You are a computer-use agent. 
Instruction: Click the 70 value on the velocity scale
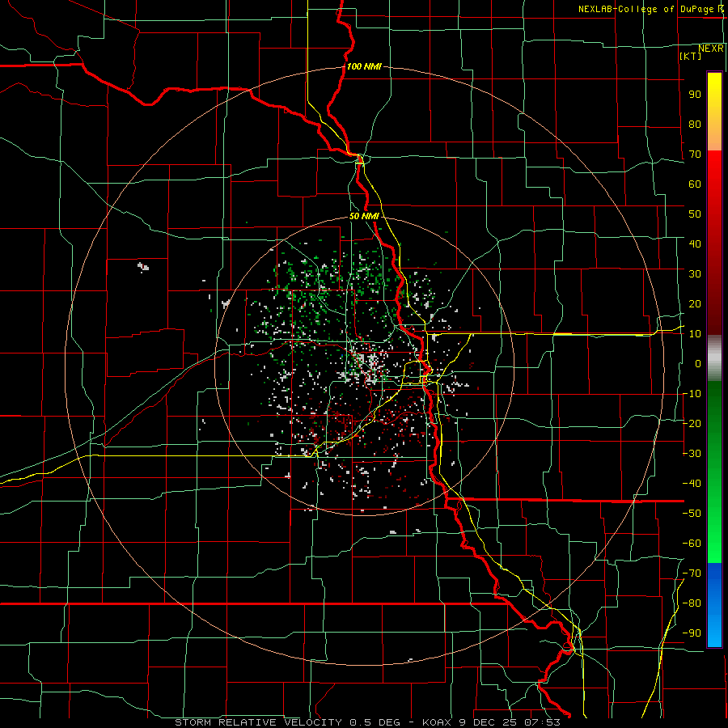695,154
